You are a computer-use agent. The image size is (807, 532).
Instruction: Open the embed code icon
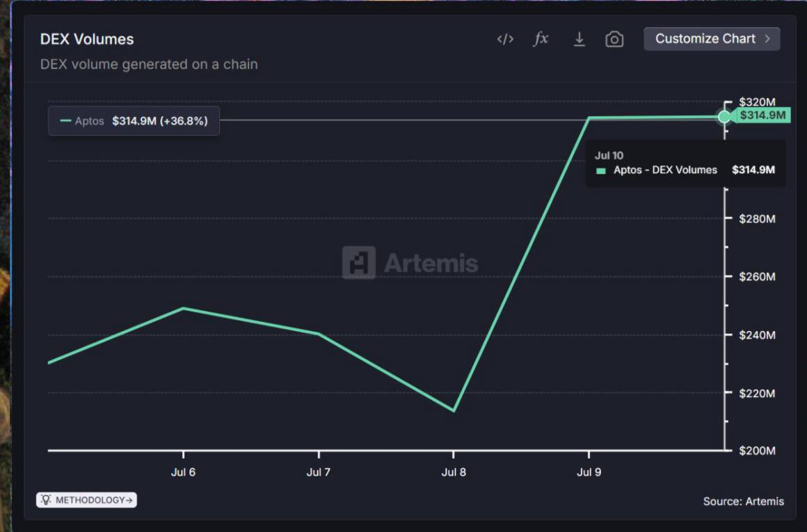tap(505, 39)
